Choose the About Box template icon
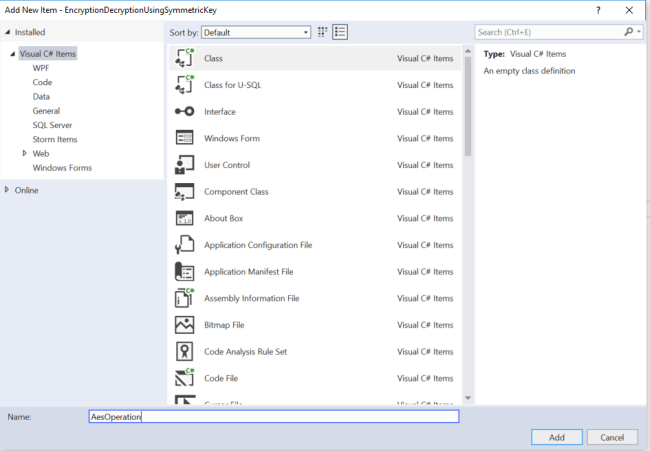The image size is (650, 451). (184, 218)
